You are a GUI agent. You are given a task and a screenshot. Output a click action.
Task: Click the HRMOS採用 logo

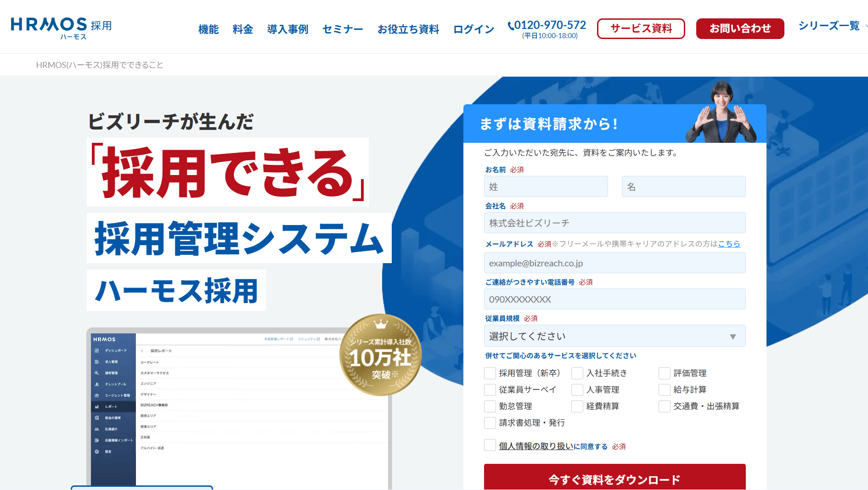(62, 28)
